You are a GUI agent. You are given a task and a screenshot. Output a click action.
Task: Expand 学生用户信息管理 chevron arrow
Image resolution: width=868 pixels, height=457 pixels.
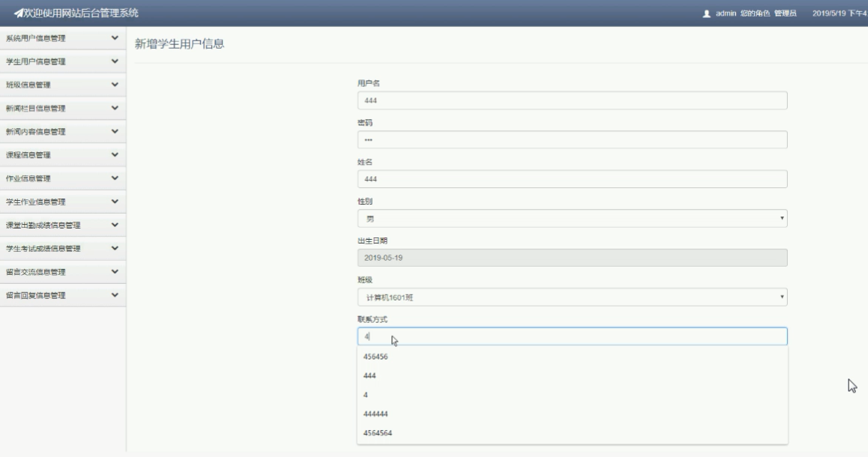click(x=115, y=61)
